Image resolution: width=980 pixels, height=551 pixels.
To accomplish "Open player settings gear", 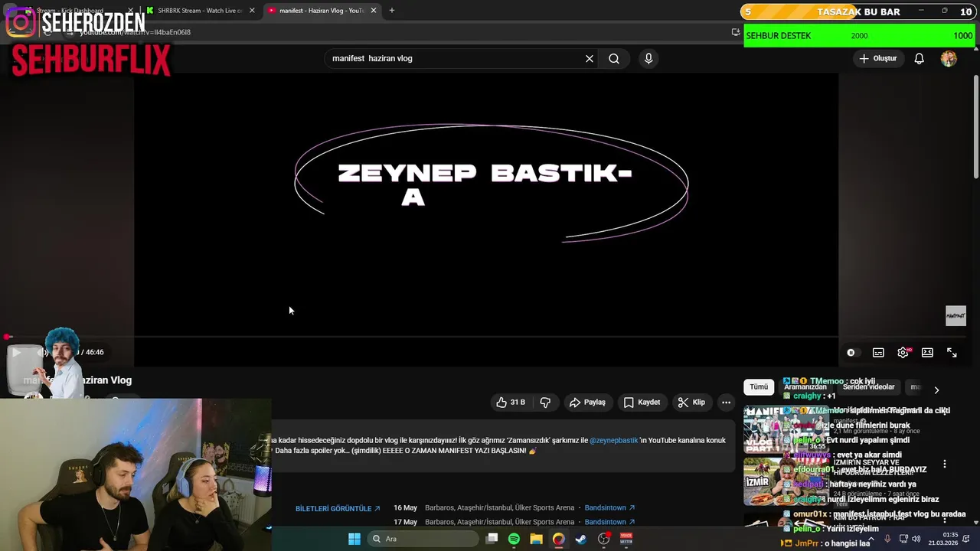I will coord(903,352).
